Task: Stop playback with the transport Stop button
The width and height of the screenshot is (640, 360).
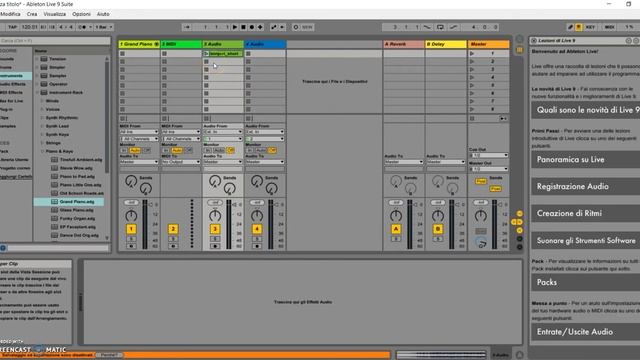Action: click(243, 27)
